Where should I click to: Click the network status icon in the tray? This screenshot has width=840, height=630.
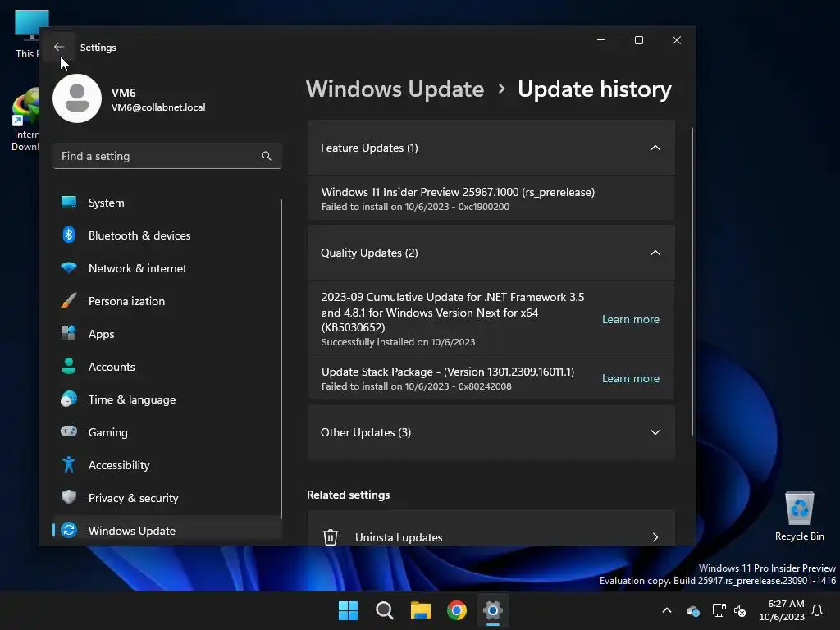[719, 610]
